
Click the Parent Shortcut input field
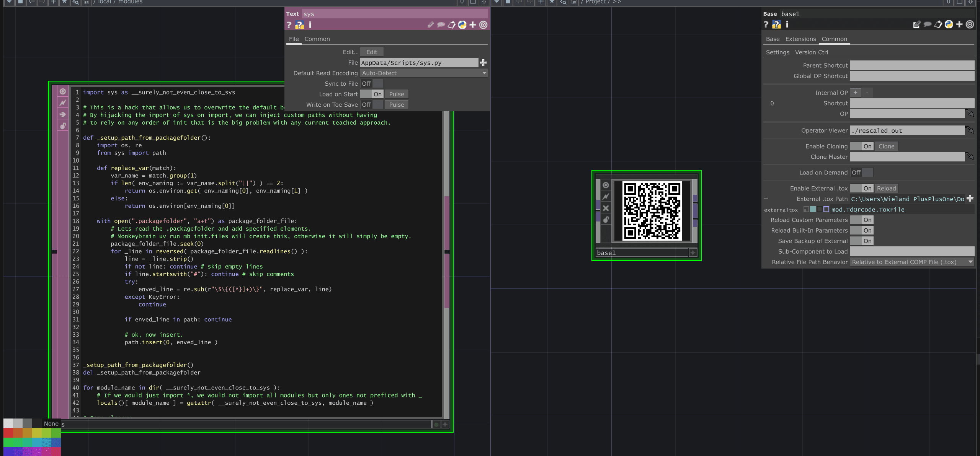point(912,66)
